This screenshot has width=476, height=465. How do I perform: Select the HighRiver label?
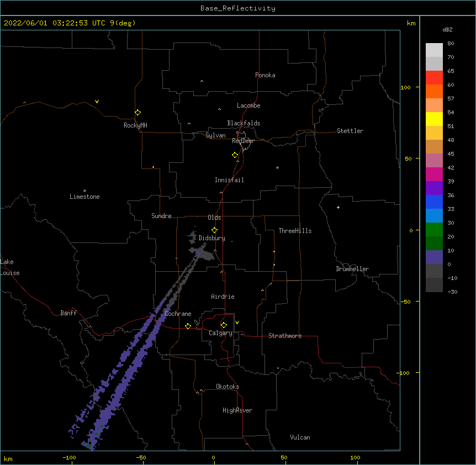pos(237,410)
